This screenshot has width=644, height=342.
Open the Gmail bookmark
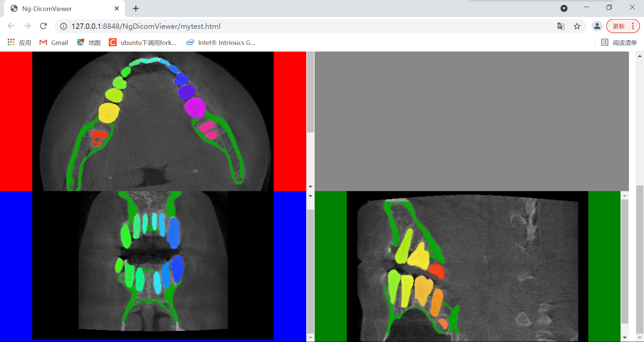click(x=54, y=43)
